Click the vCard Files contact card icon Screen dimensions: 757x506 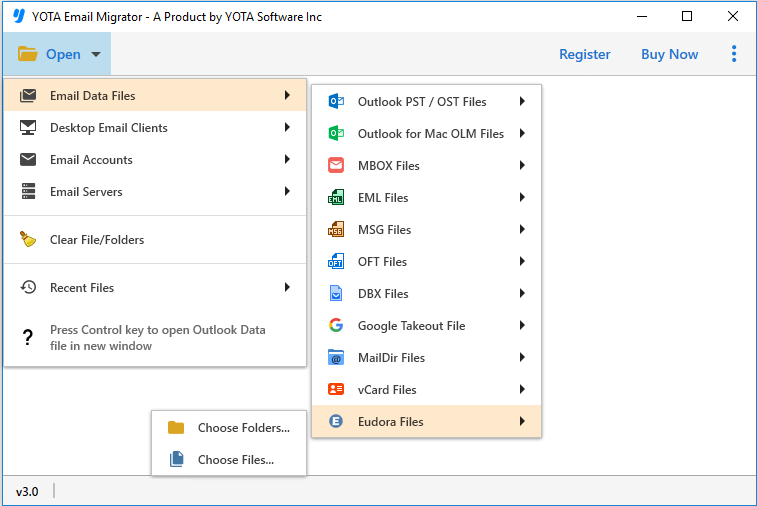336,389
